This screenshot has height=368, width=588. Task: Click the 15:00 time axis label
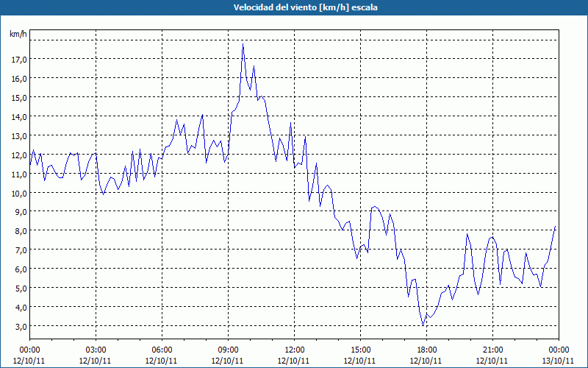point(360,350)
